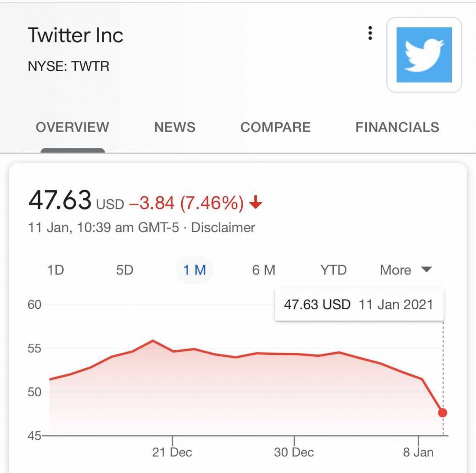
Task: Click the price tooltip showing 11 Jan 2021
Action: pos(359,305)
